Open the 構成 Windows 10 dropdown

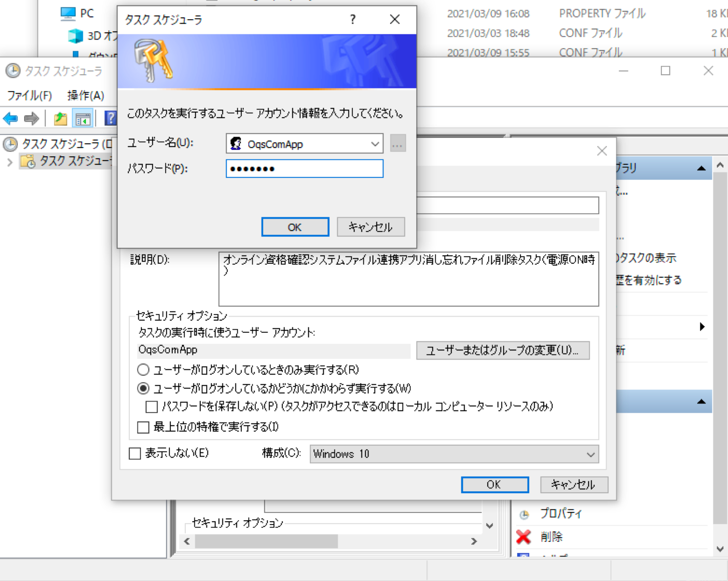tap(590, 454)
